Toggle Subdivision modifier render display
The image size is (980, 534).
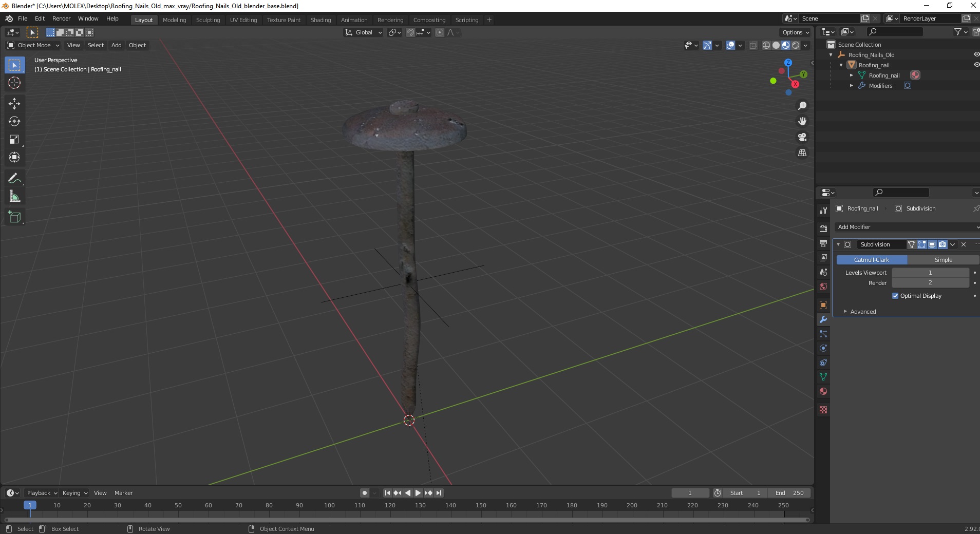(942, 244)
